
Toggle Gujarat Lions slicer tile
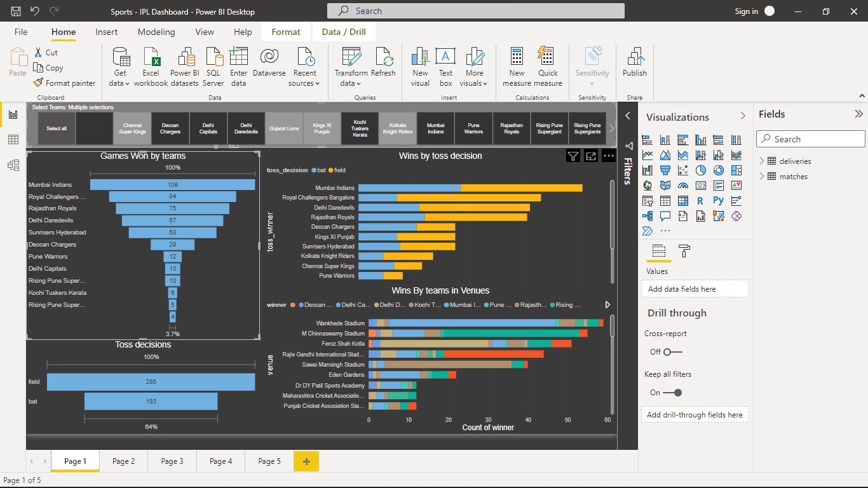click(x=284, y=128)
